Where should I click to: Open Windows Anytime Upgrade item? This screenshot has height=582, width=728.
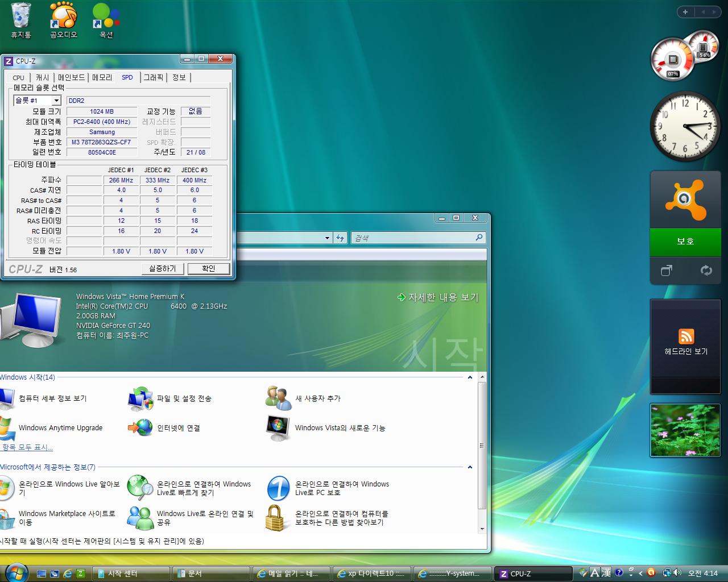pos(52,428)
